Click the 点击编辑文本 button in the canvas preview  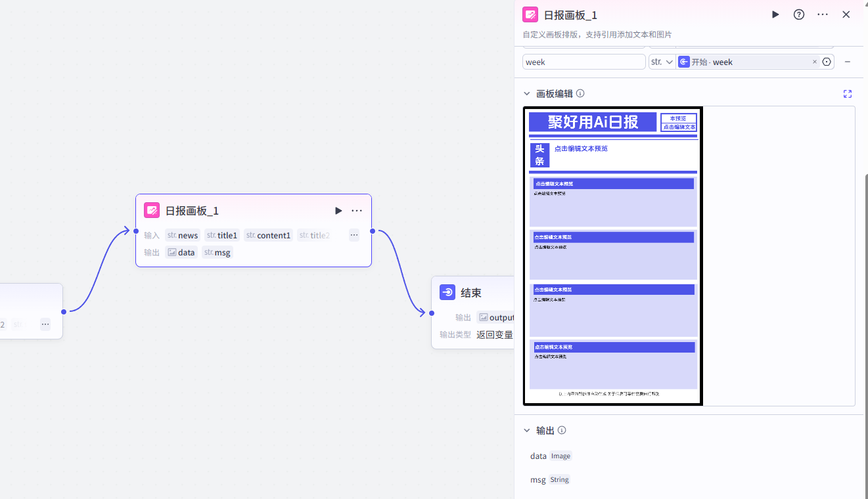click(x=680, y=127)
